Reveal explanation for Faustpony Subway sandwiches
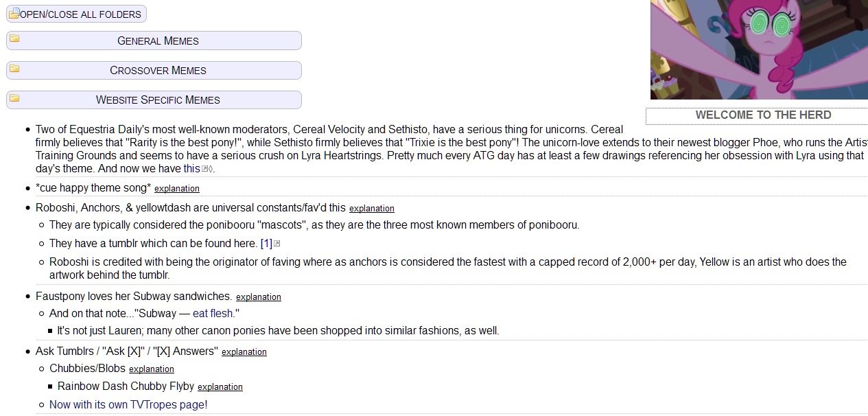 pos(258,297)
